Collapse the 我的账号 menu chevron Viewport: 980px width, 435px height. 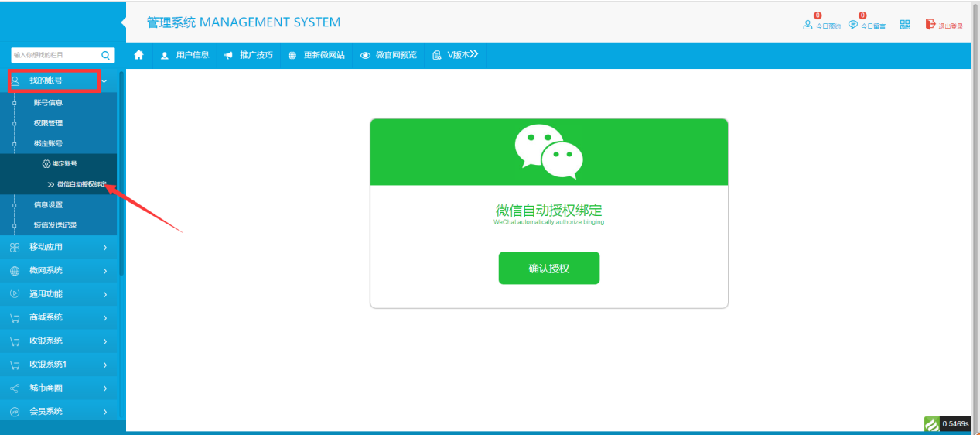(x=104, y=80)
